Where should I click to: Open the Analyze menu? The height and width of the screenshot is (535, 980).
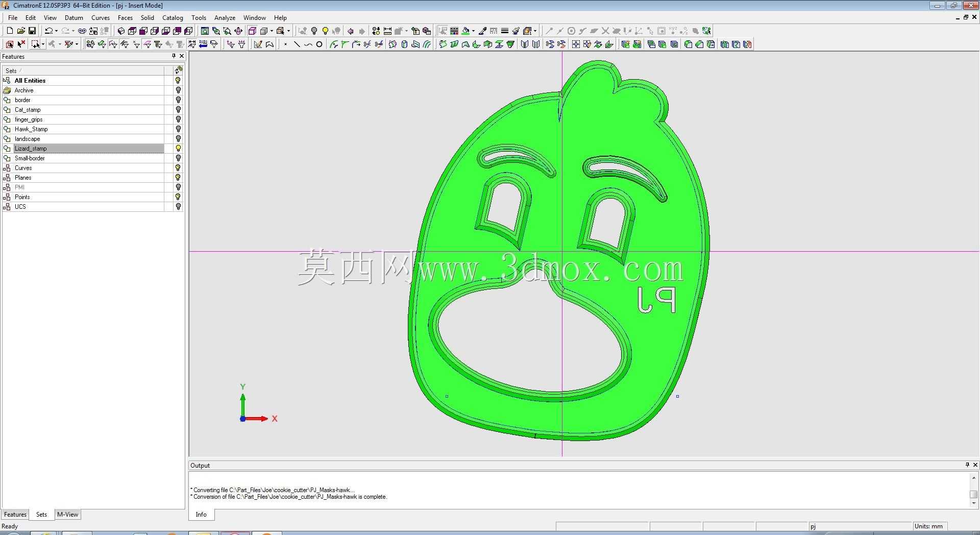(225, 18)
